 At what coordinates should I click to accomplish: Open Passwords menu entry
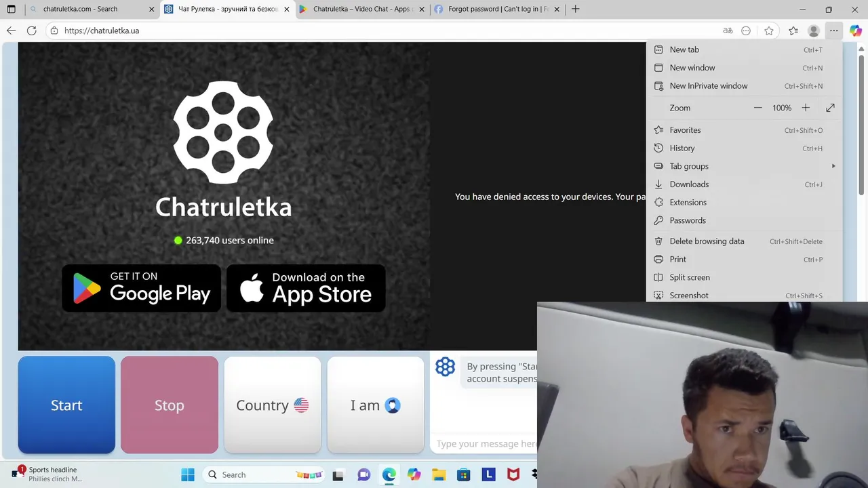click(x=744, y=220)
